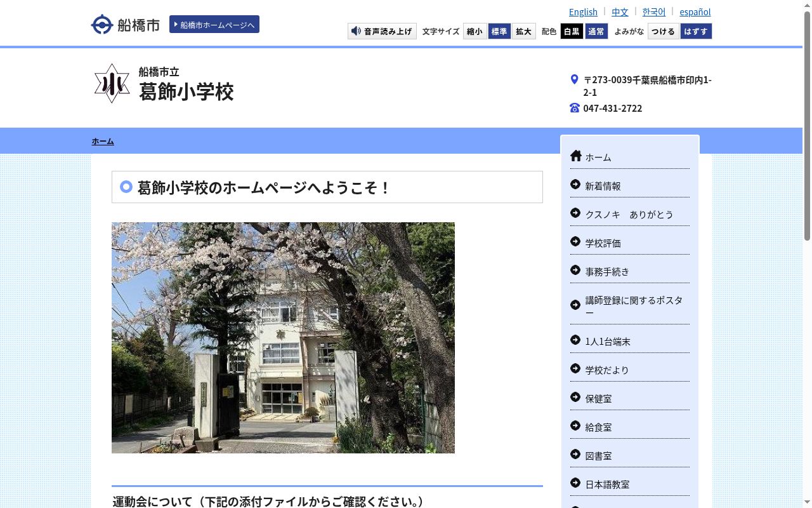Click the house icon beside ホーム

[576, 156]
